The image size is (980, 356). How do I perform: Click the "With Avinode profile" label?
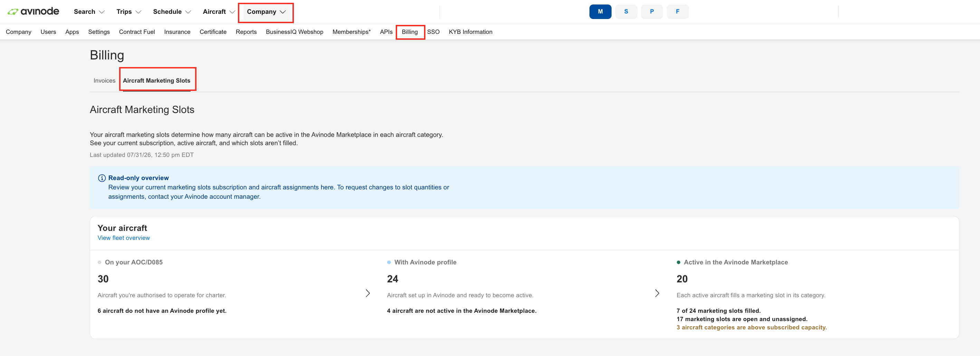click(x=425, y=262)
